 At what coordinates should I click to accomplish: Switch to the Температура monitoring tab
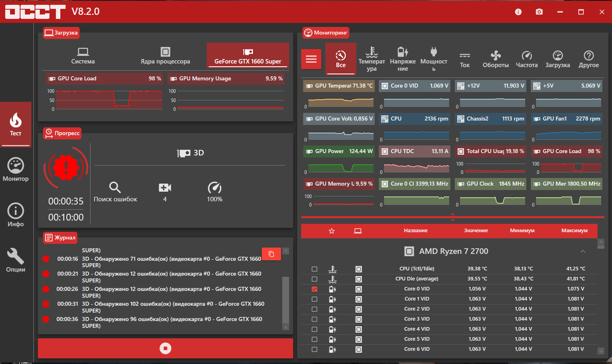[372, 59]
